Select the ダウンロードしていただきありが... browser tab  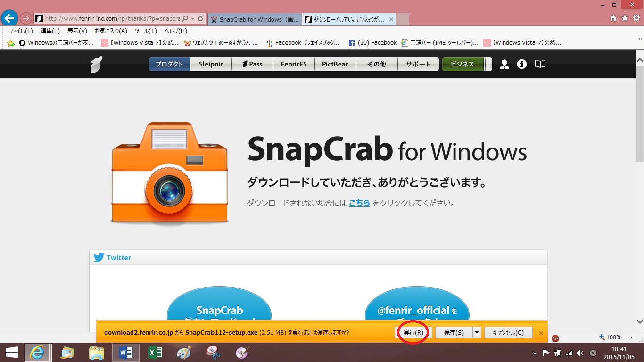[x=349, y=19]
